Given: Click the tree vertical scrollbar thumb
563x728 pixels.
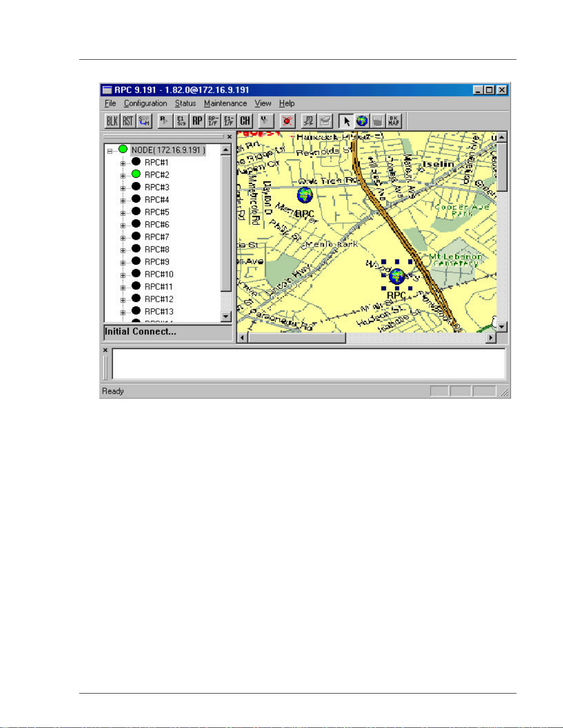Looking at the screenshot, I should point(226,223).
